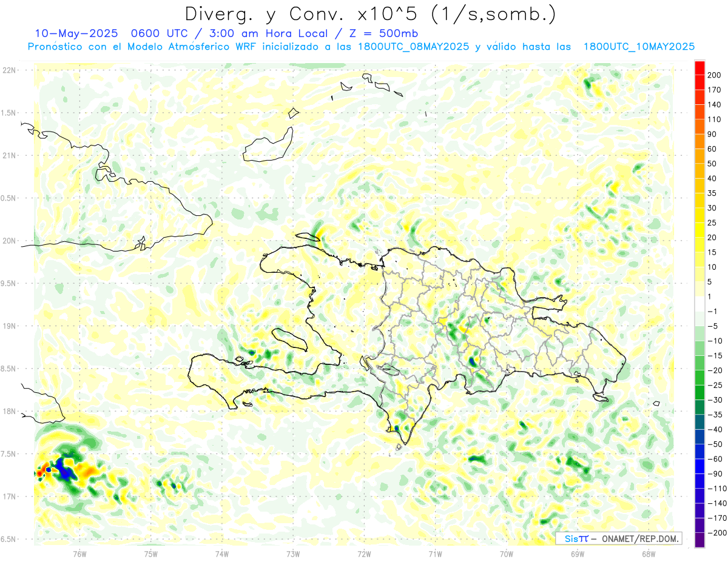Click the '21N' latitude label
This screenshot has height=562, width=728.
(9, 155)
